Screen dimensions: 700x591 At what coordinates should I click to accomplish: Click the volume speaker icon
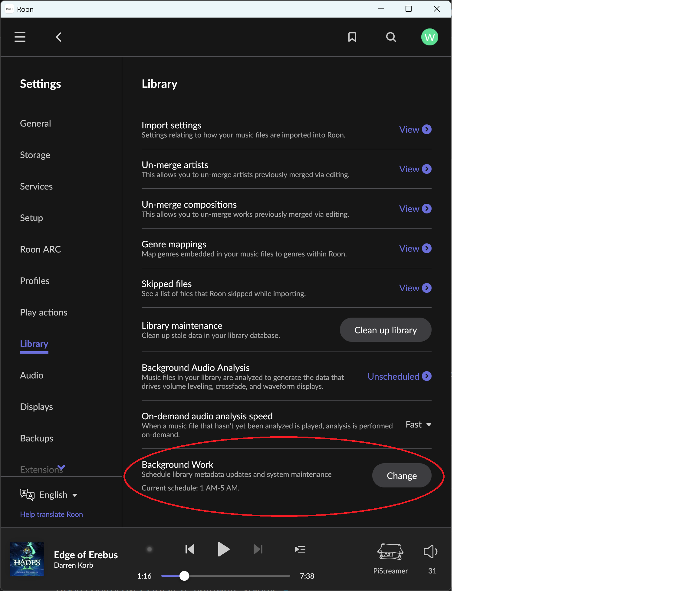pyautogui.click(x=430, y=551)
